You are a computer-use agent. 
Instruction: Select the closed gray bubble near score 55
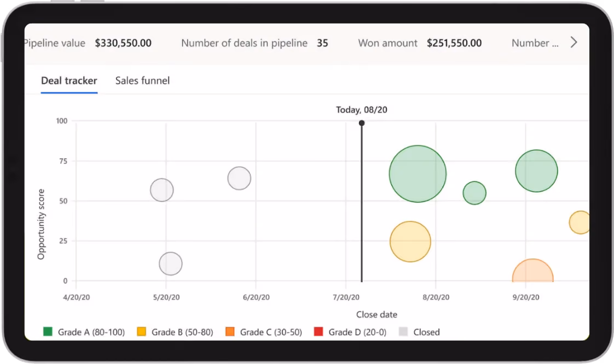tap(161, 190)
